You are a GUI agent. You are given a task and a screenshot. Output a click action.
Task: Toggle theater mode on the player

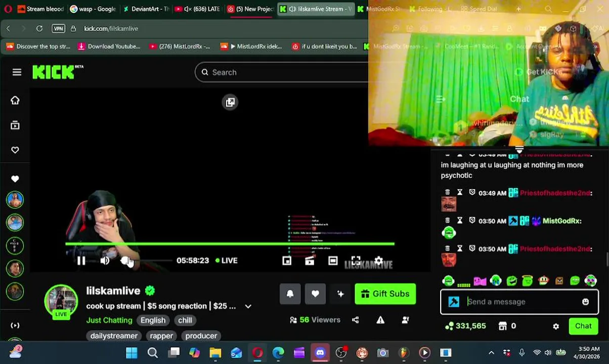pos(332,260)
